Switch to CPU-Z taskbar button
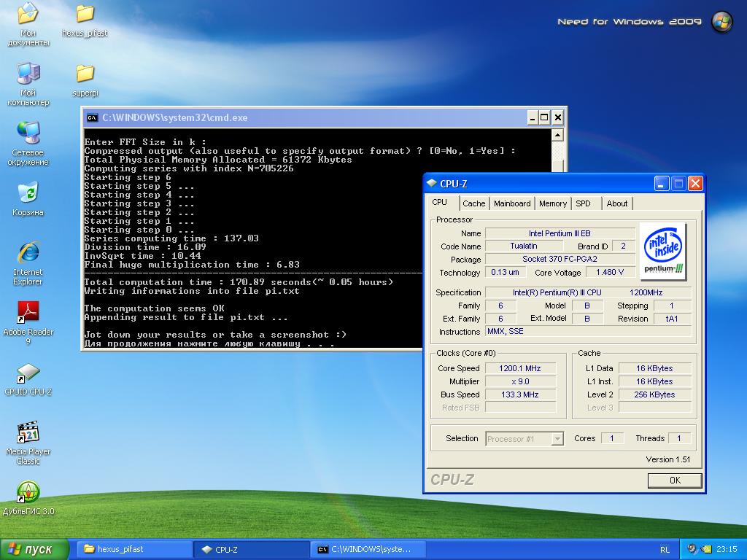Screen dimensions: 747x560 click(252, 549)
